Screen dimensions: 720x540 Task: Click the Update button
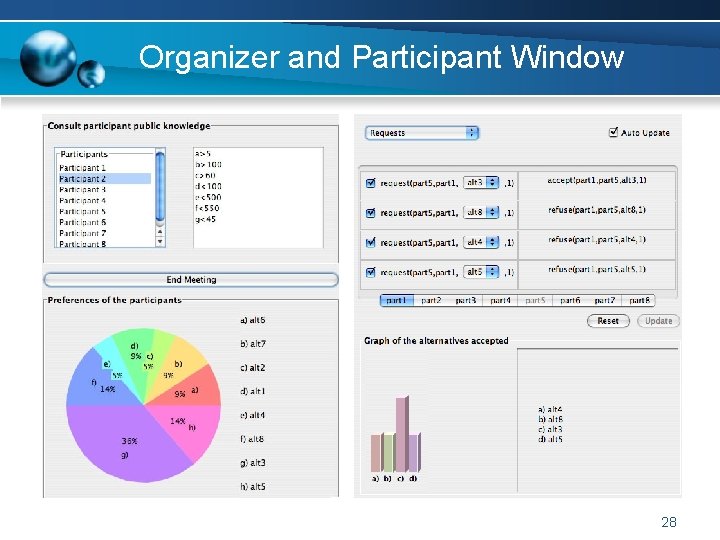[658, 321]
